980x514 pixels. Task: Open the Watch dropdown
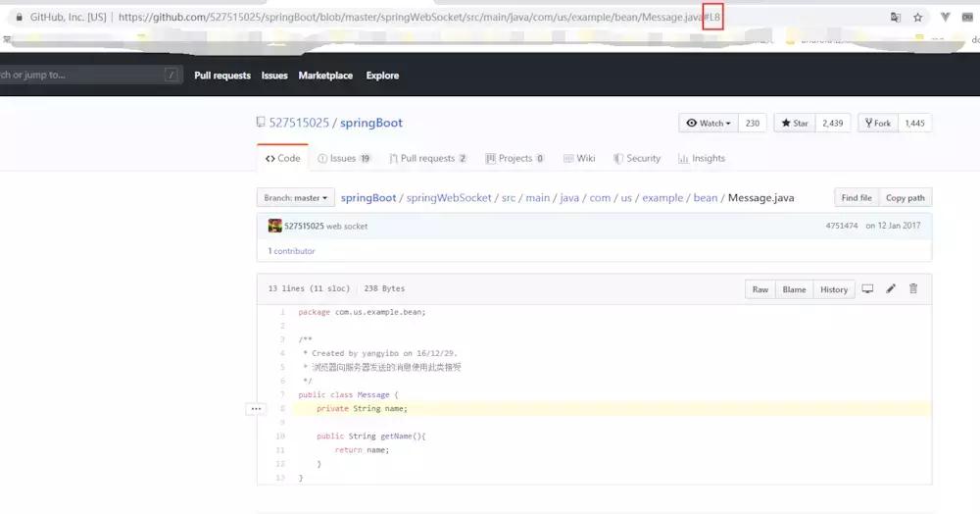click(709, 124)
